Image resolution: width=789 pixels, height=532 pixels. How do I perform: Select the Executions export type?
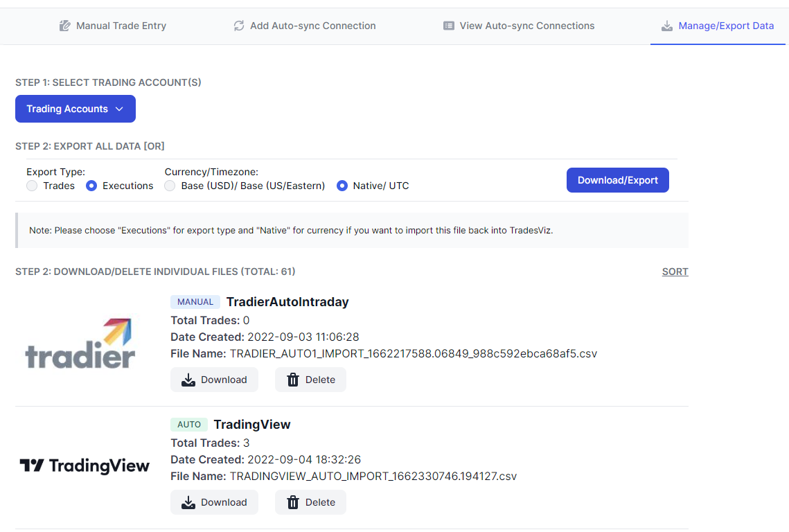tap(91, 186)
